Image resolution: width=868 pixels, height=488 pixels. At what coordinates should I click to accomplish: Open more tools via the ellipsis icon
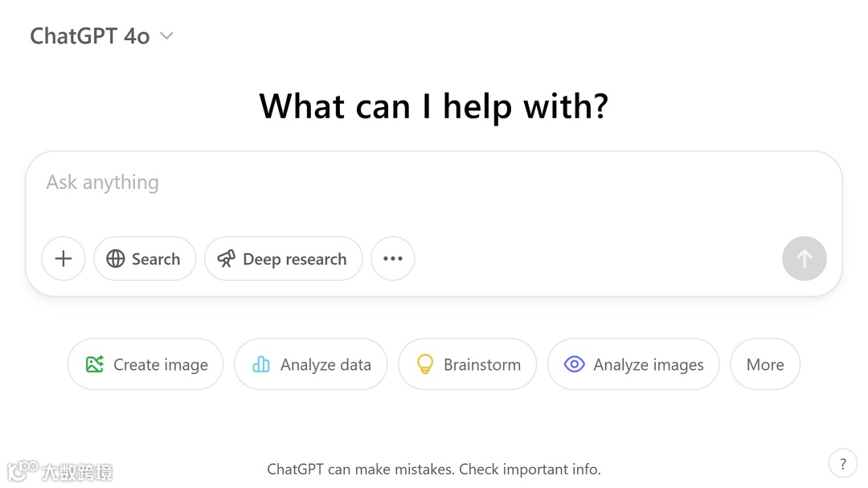(x=393, y=258)
